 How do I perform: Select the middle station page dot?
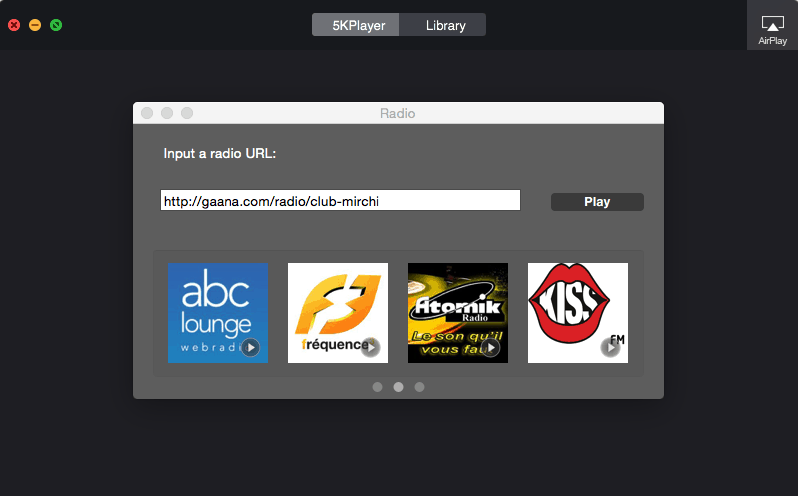coord(398,386)
